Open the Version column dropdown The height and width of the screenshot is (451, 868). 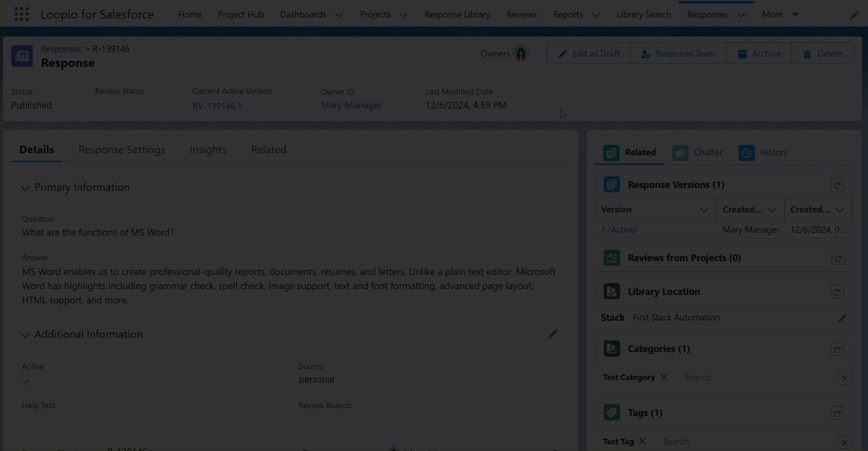click(704, 210)
